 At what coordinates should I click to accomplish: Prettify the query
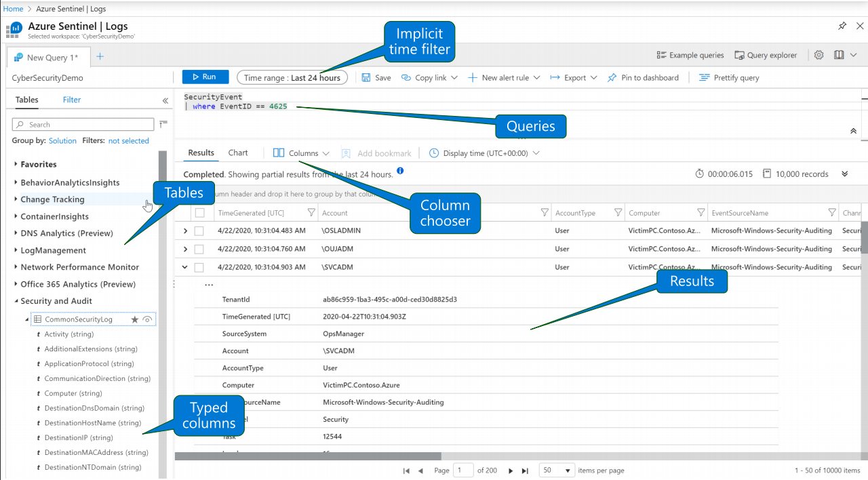[729, 78]
